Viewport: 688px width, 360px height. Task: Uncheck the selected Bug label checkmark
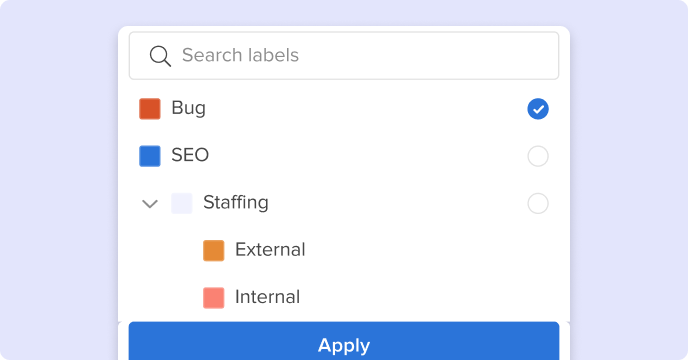click(x=538, y=109)
